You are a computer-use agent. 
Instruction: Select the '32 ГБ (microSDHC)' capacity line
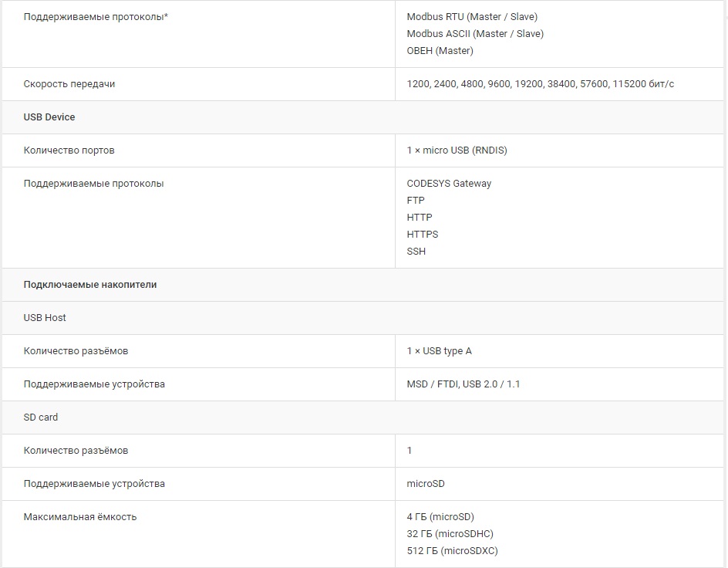click(x=450, y=533)
